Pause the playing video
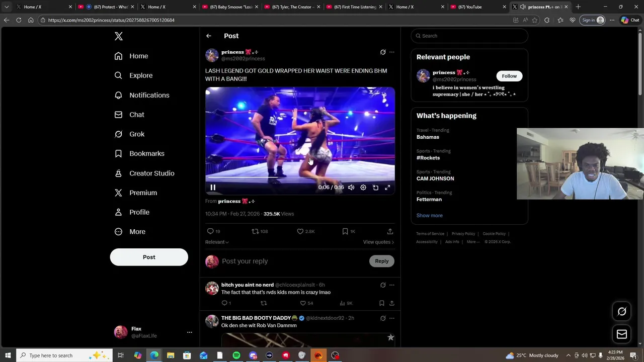 point(213,188)
